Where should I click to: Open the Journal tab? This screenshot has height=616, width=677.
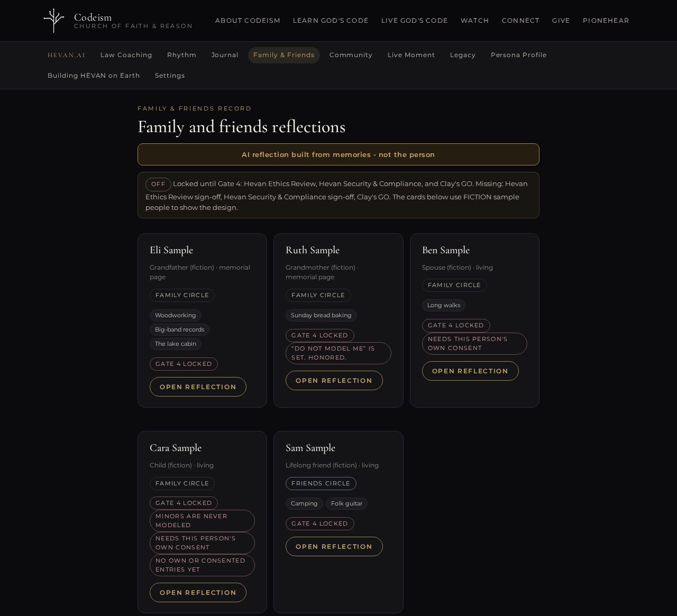(225, 55)
